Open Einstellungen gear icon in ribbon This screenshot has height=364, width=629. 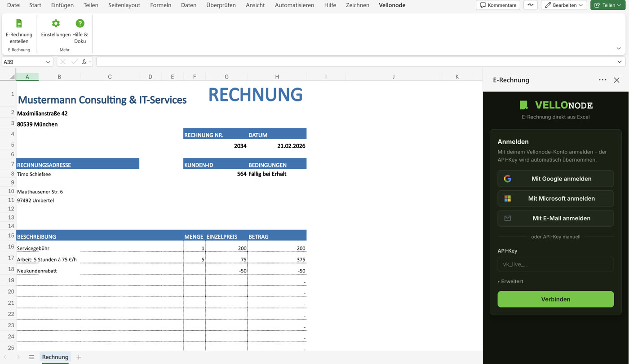(56, 23)
